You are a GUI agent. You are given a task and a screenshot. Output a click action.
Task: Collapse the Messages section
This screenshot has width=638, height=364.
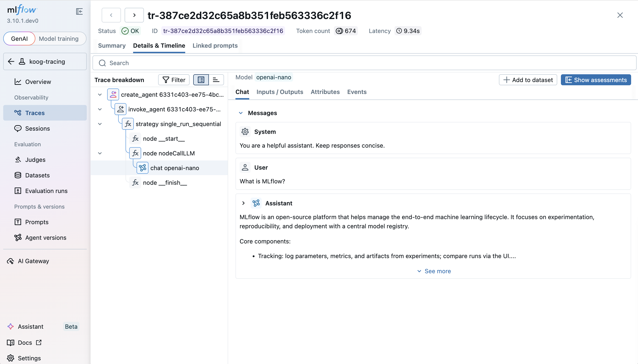[241, 113]
